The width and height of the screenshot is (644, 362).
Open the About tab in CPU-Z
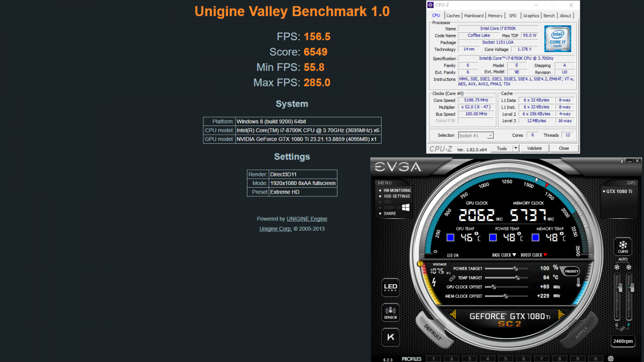[566, 16]
